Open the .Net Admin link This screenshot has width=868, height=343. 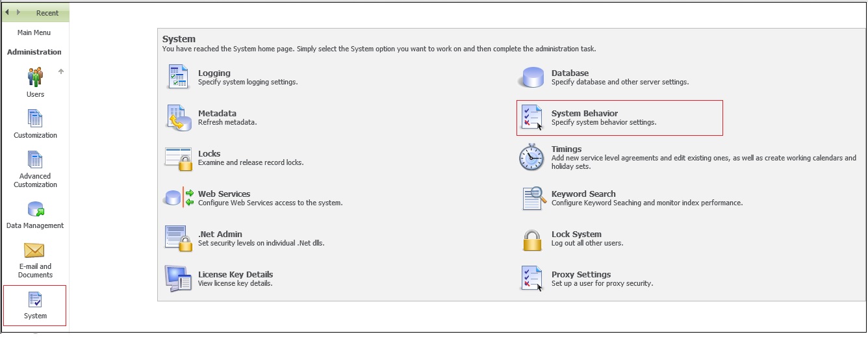coord(220,235)
